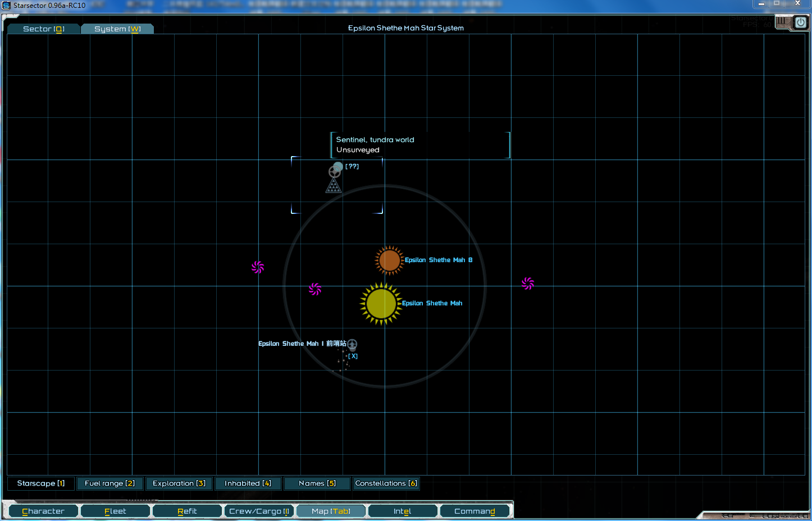
Task: Toggle the Constellations overlay
Action: point(386,483)
